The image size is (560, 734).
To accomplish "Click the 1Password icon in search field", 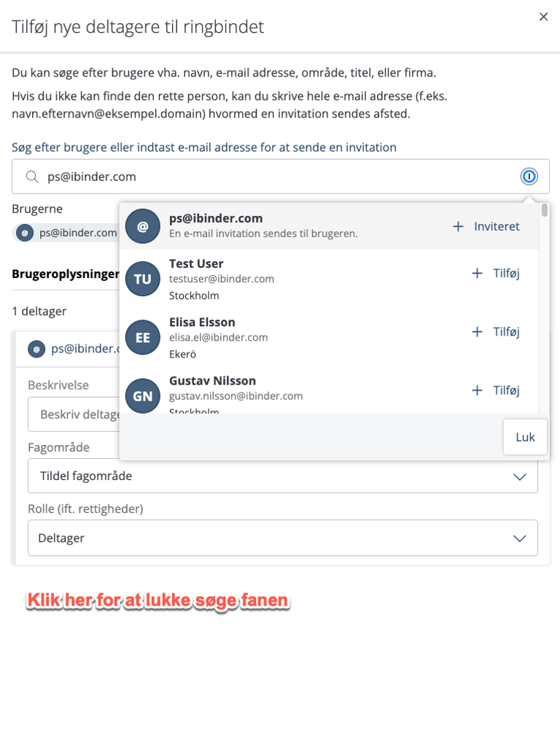I will click(529, 177).
